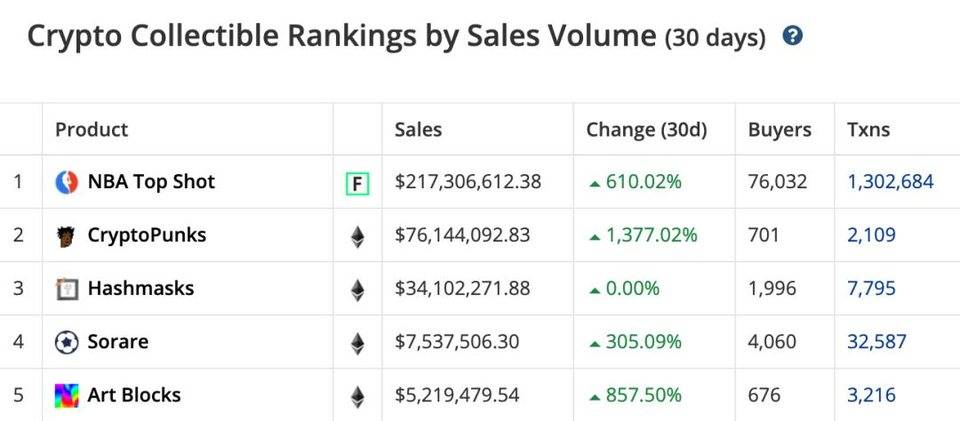Viewport: 960px width, 421px height.
Task: Sort table by Buyers column header
Action: coord(779,130)
